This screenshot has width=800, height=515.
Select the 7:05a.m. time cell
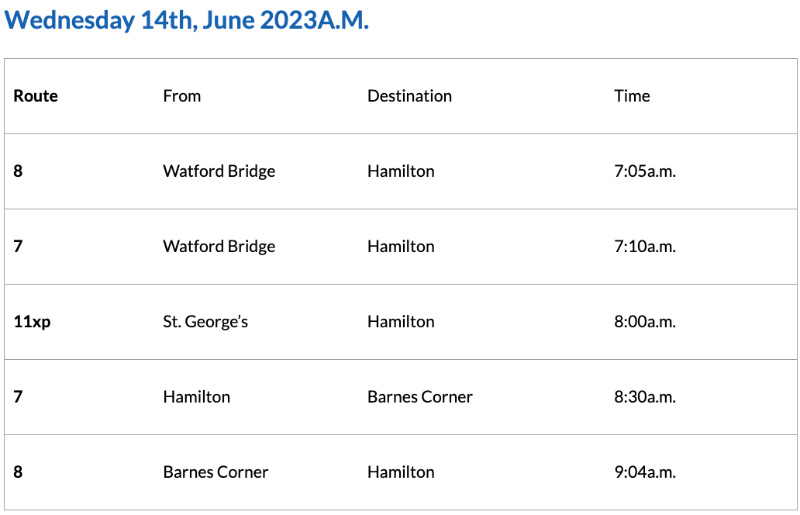point(645,171)
